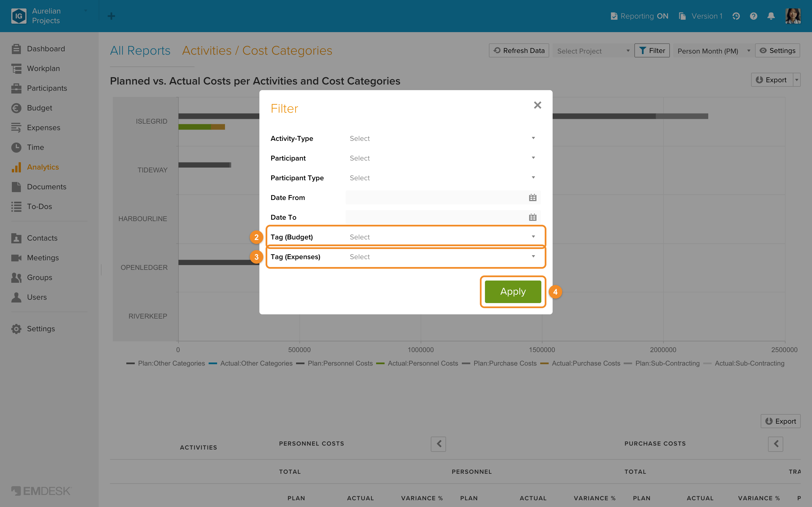
Task: Click the Date From calendar icon
Action: (x=533, y=197)
